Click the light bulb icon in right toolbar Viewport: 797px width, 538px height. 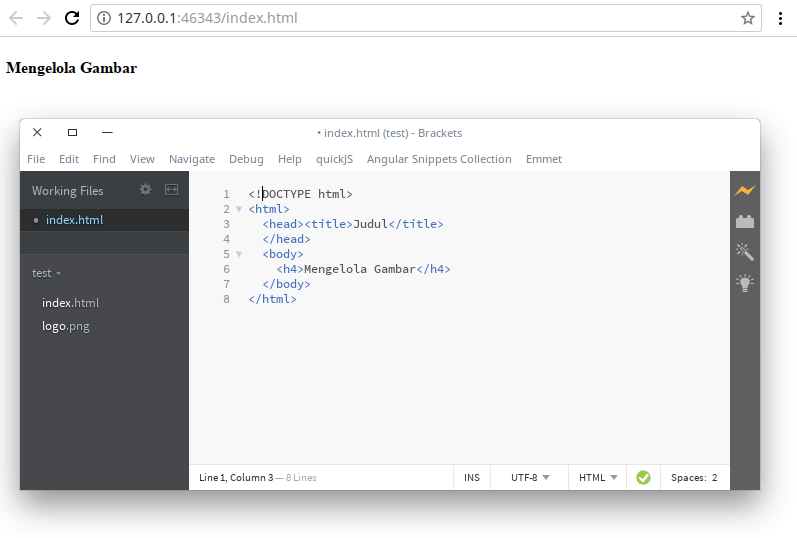click(x=745, y=283)
